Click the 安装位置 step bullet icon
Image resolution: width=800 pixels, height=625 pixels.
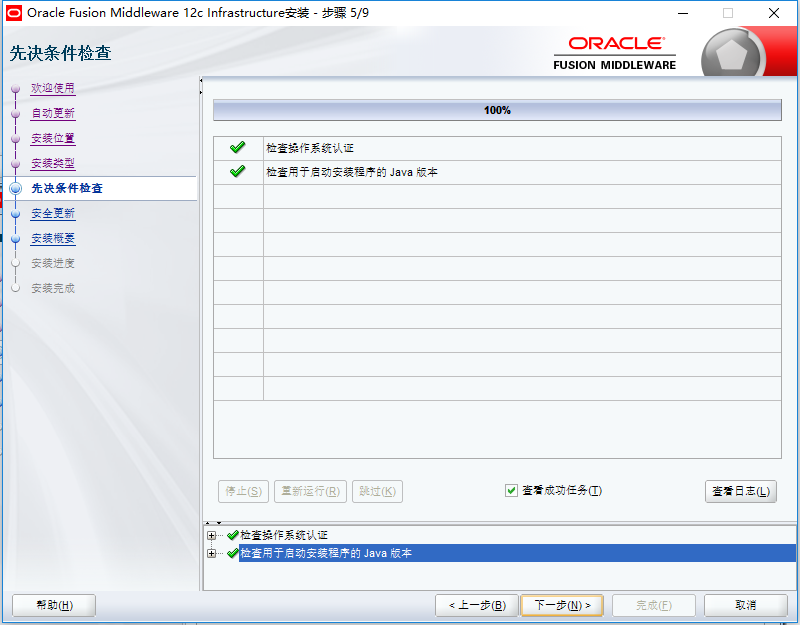[16, 139]
